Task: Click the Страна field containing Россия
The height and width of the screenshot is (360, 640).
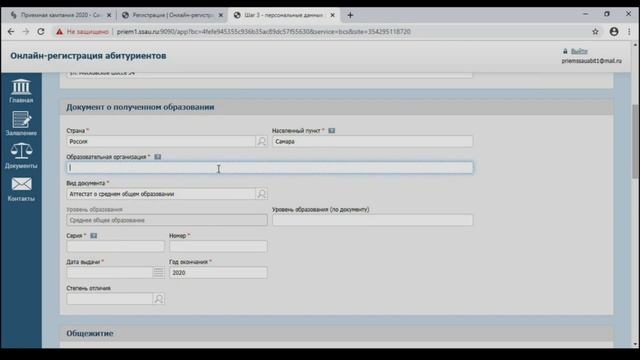Action: [161, 141]
